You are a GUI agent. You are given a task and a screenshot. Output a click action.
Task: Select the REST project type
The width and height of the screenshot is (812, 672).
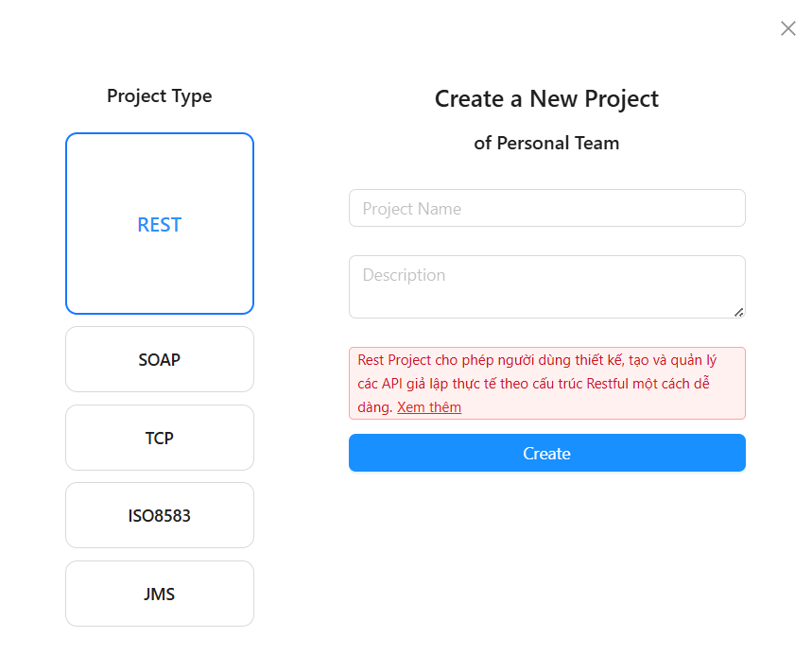(x=159, y=223)
